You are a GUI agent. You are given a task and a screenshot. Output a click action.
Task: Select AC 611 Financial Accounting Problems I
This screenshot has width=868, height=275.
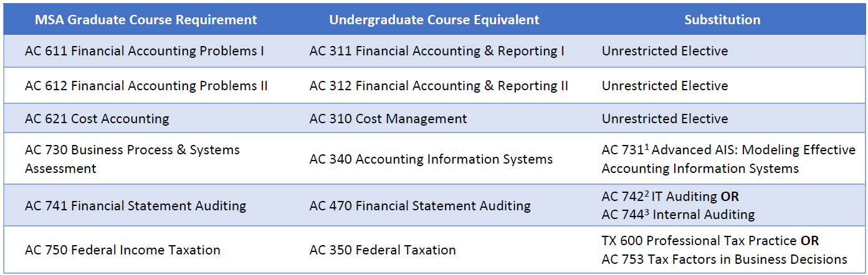(145, 51)
